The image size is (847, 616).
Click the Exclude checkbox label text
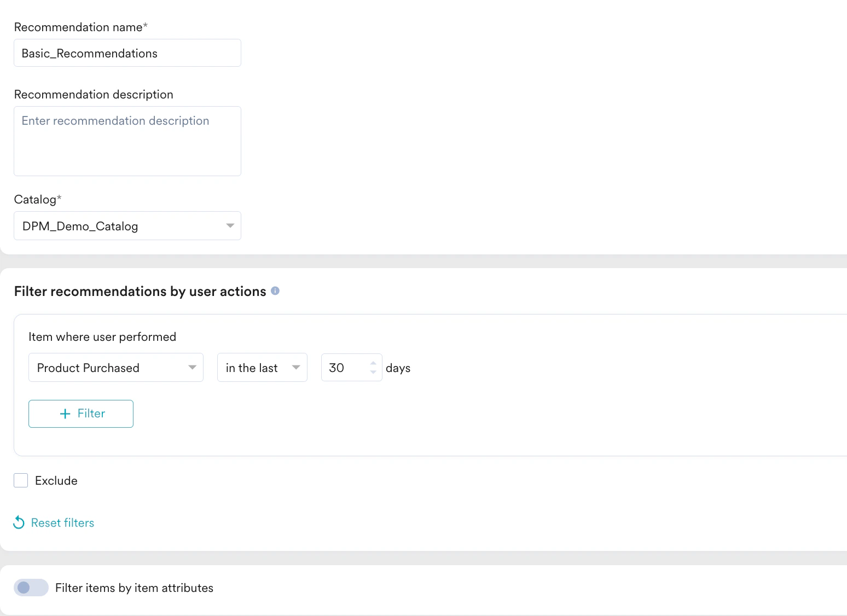click(56, 480)
